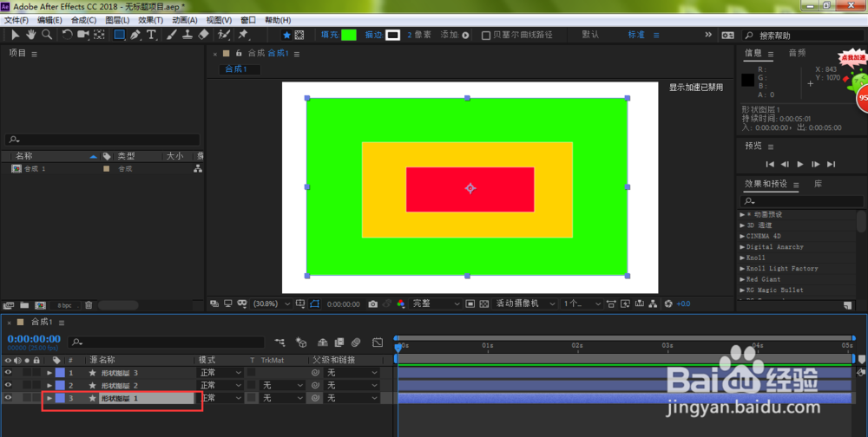Image resolution: width=868 pixels, height=437 pixels.
Task: Click the region of interest icon
Action: [470, 303]
